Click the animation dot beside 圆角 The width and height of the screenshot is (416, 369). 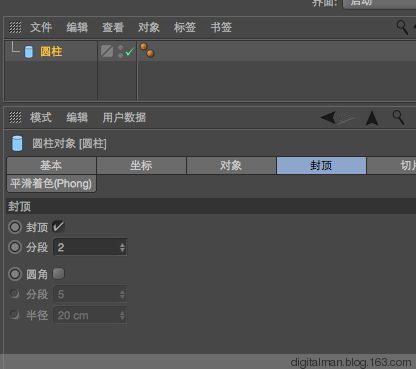(x=15, y=274)
